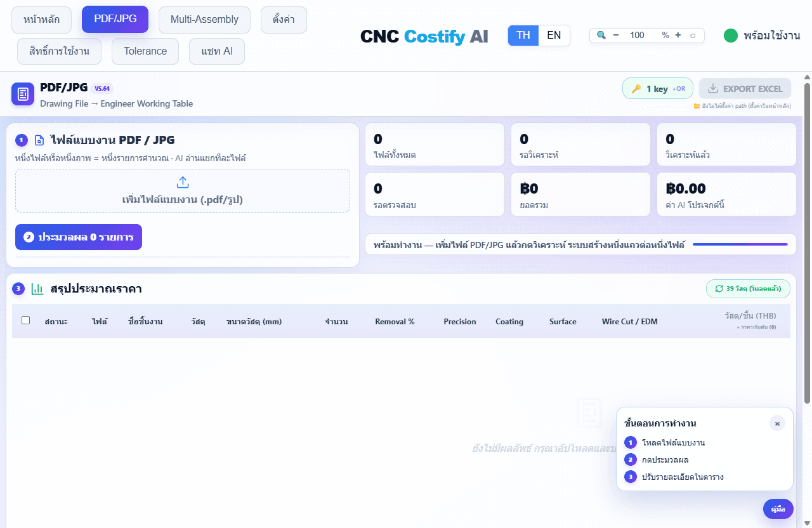Image resolution: width=812 pixels, height=528 pixels.
Task: Go to the Tolerance tab
Action: [145, 51]
